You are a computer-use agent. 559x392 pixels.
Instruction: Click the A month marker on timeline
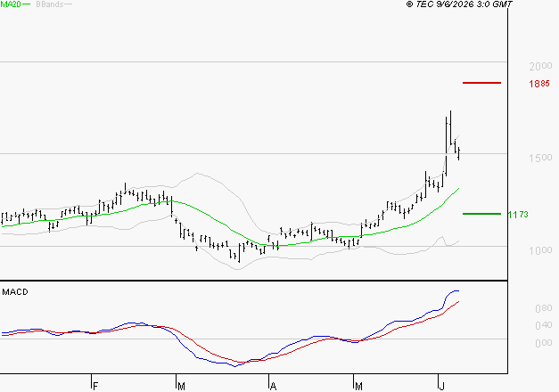[273, 387]
